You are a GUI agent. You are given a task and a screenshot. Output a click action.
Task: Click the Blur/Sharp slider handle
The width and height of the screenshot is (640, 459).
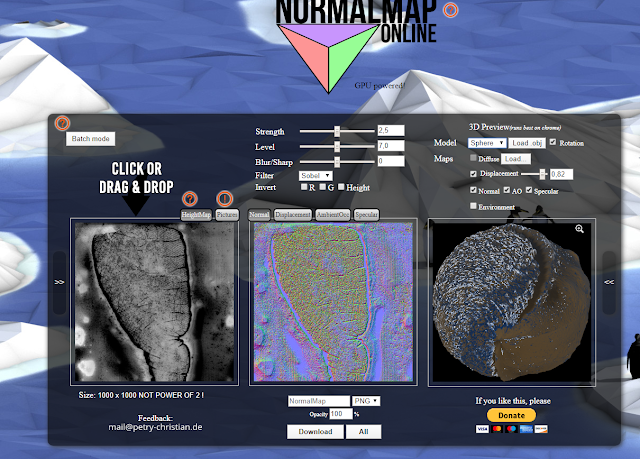tap(337, 162)
